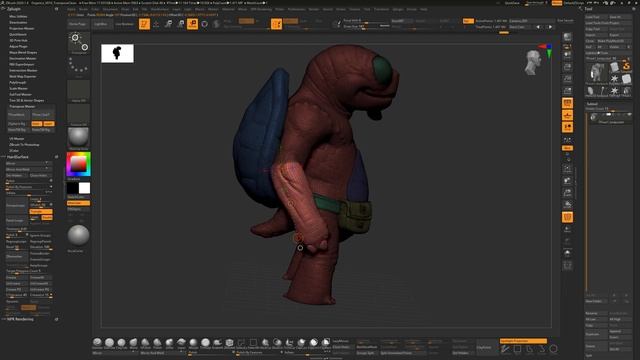The height and width of the screenshot is (360, 640).
Task: Select the highlighted Rotate transform icon
Action: (x=192, y=24)
